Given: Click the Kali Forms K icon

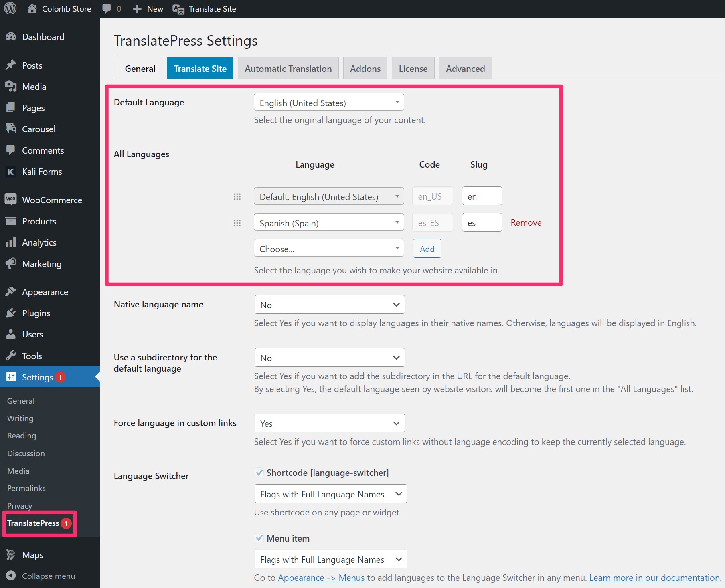Looking at the screenshot, I should click(11, 172).
